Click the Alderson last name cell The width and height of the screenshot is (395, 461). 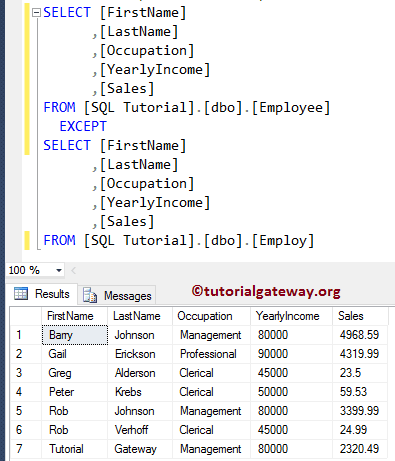(x=140, y=373)
